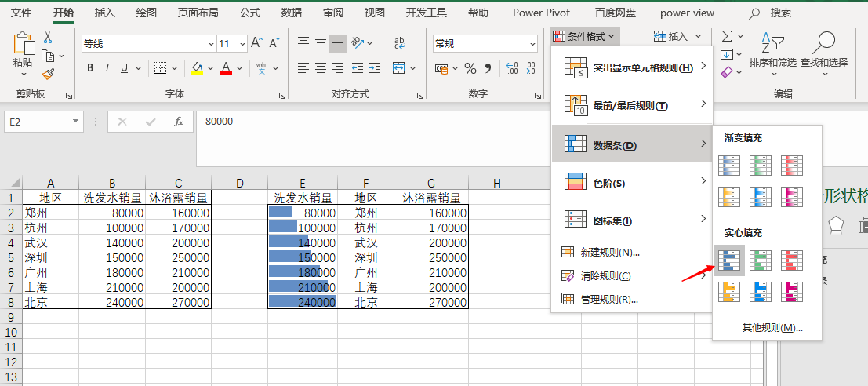The height and width of the screenshot is (386, 868).
Task: Click the Merge and Center icon
Action: click(399, 68)
